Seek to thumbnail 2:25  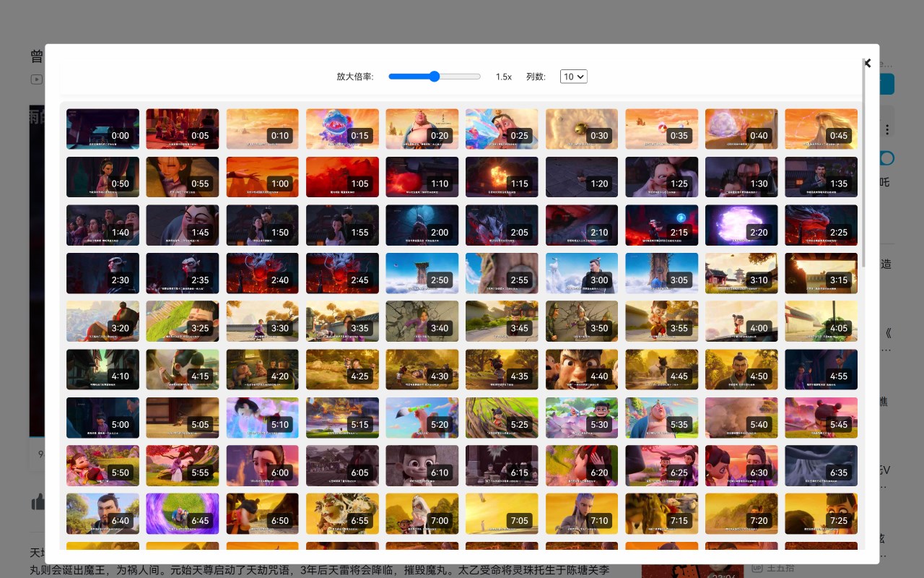[x=821, y=225]
